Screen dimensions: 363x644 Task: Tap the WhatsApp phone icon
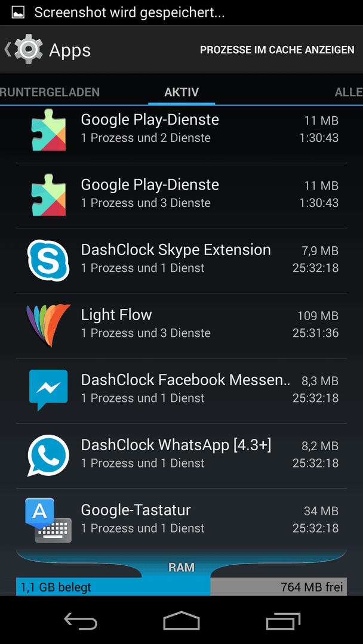(48, 455)
